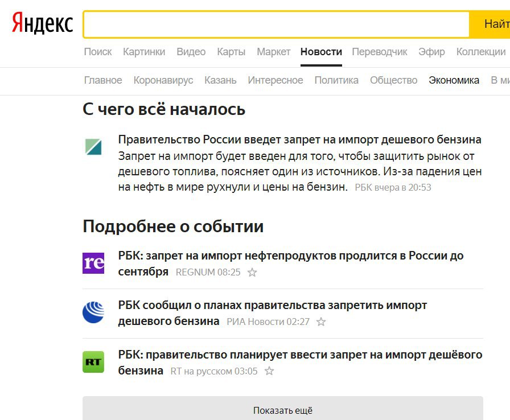
Task: Open the Переводчик service tab
Action: 380,52
